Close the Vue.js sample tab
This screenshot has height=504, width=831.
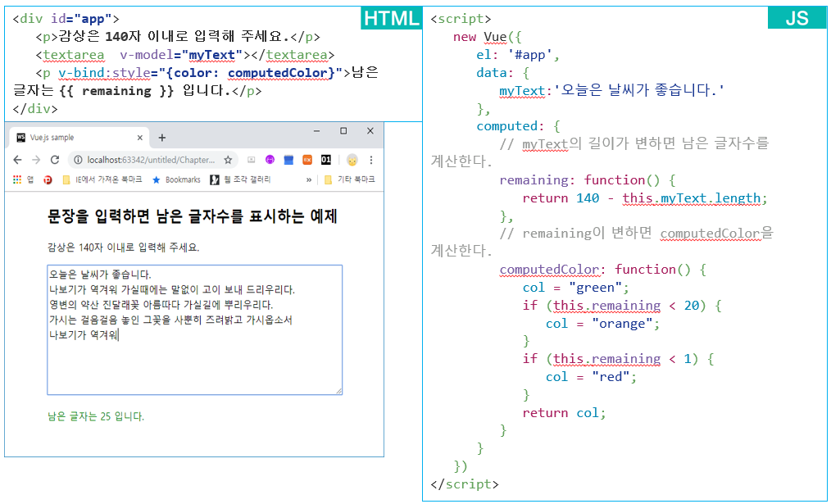[140, 138]
